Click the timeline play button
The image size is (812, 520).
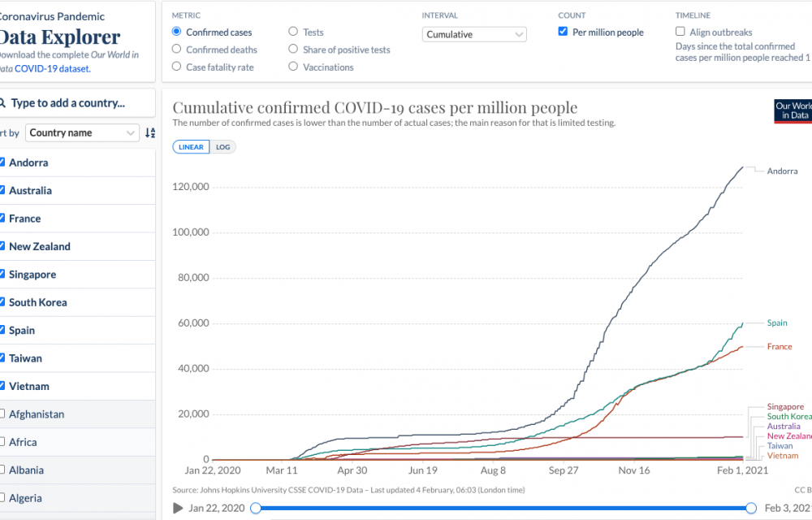pos(178,508)
